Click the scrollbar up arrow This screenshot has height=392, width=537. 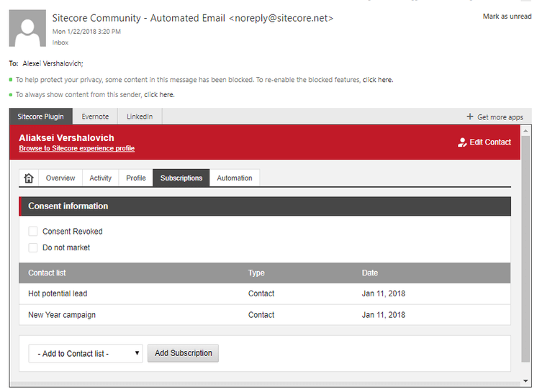[525, 131]
